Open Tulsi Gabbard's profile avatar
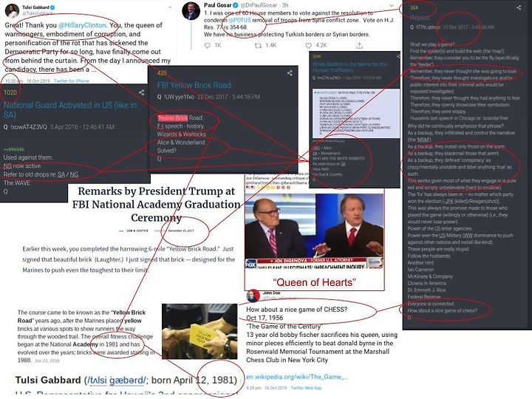Viewport: 532px width, 399px height. (x=12, y=11)
